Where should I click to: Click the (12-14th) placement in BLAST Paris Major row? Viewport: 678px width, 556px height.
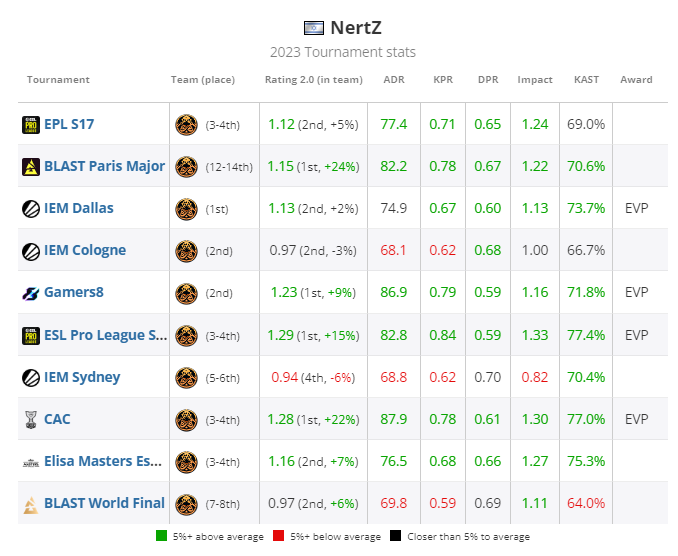point(229,167)
